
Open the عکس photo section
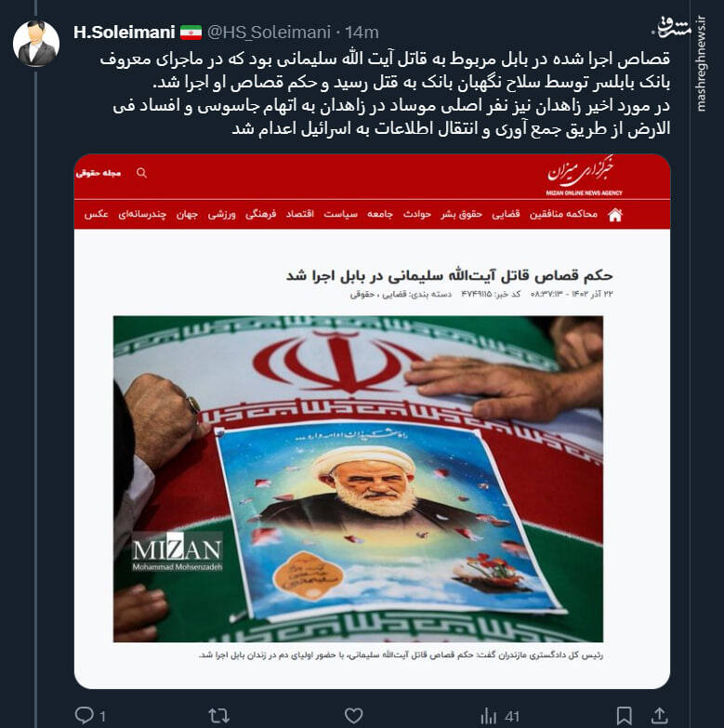point(96,214)
